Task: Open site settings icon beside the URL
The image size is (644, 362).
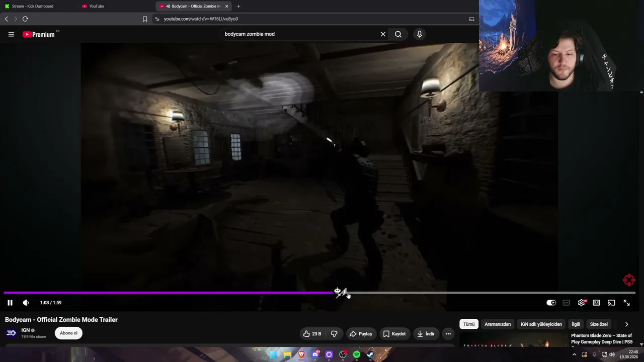Action: [157, 19]
